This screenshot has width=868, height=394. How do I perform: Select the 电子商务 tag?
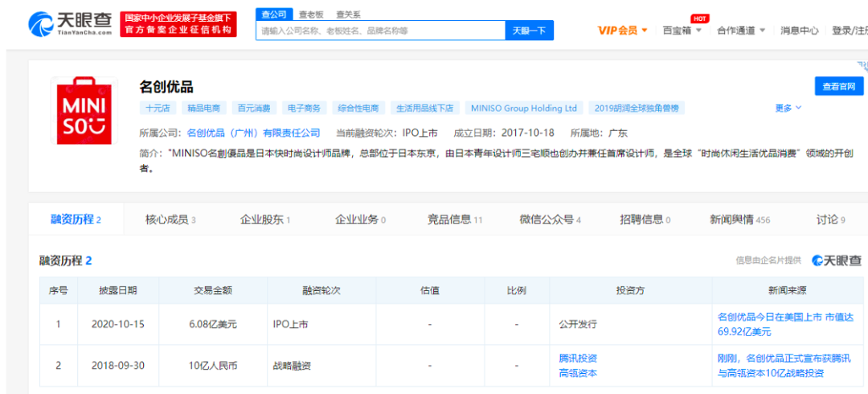[304, 108]
